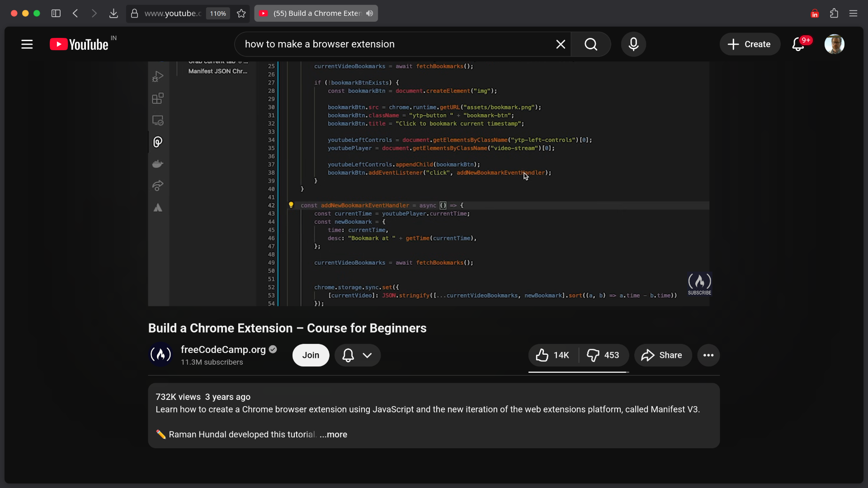Image resolution: width=868 pixels, height=488 pixels.
Task: Open the freeCodeCamp.org channel page
Action: coord(223,349)
